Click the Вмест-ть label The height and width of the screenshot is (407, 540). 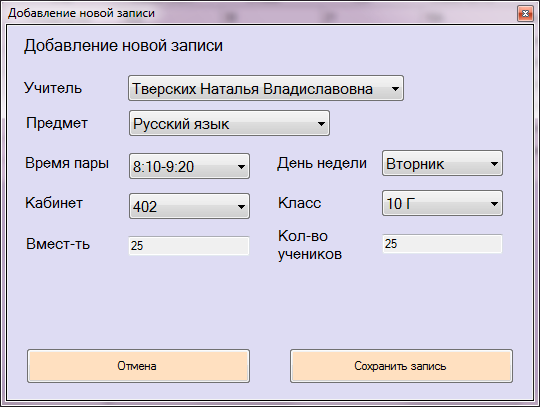58,244
